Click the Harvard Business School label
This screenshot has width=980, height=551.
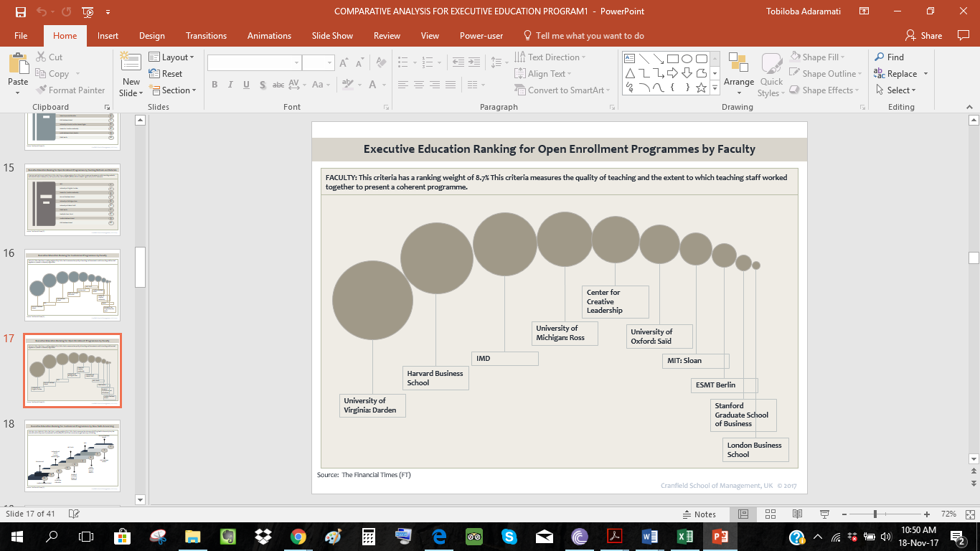pyautogui.click(x=435, y=378)
